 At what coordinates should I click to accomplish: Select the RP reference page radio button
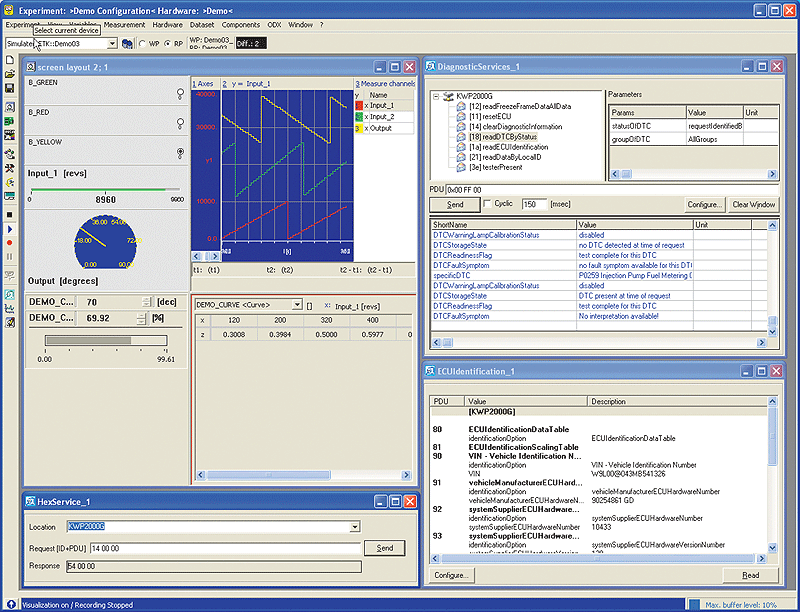click(x=167, y=44)
